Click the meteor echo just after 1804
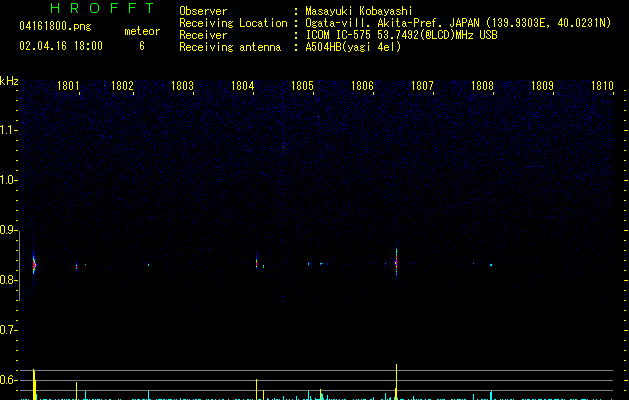Screen dimensions: 629x400 click(x=256, y=262)
